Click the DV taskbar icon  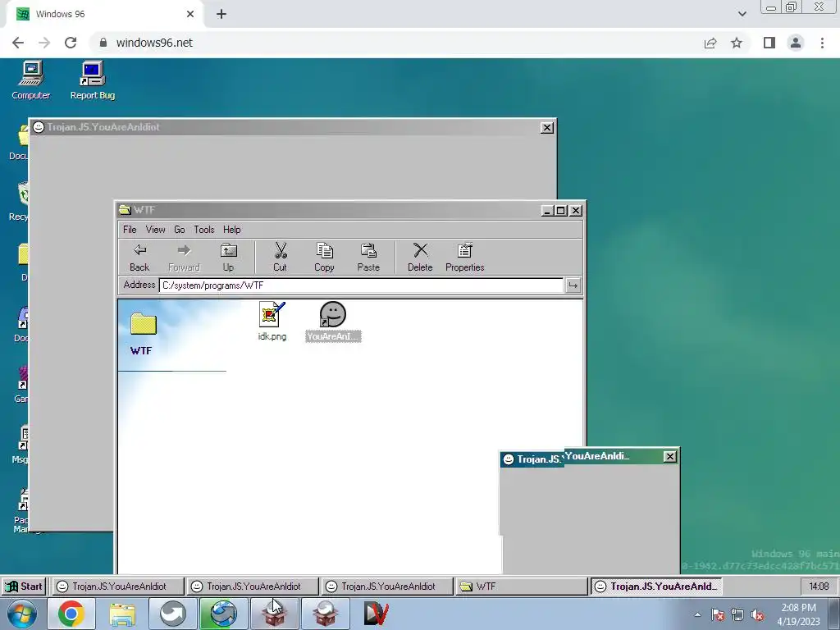(376, 614)
